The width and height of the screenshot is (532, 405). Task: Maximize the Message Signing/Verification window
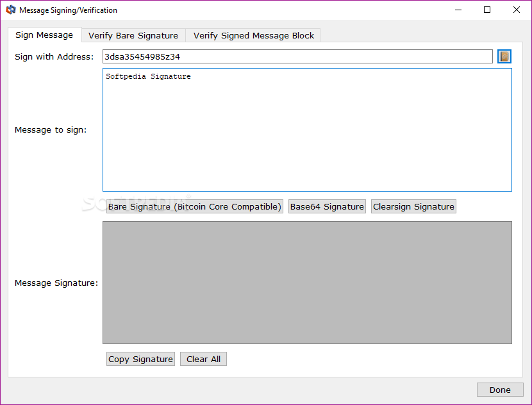click(487, 10)
